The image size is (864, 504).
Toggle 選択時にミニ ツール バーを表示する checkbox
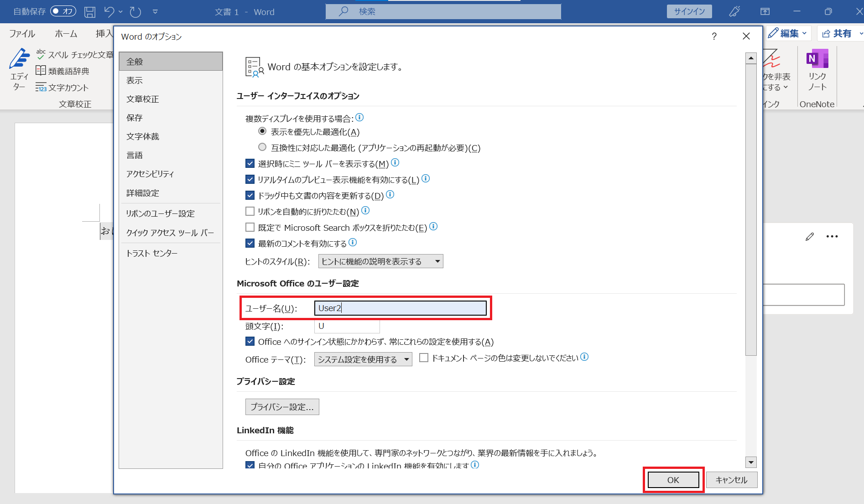250,163
